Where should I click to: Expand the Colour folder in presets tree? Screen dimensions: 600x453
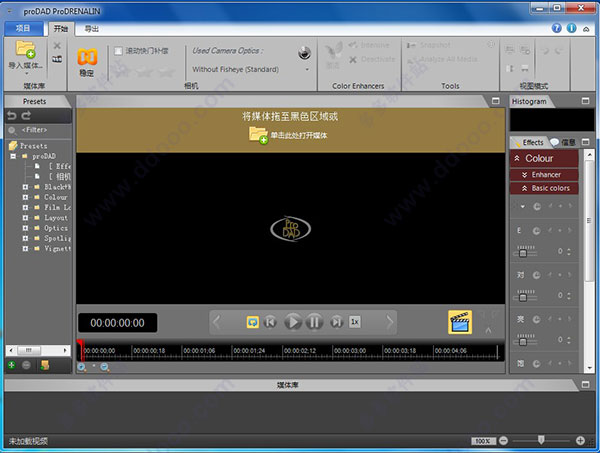(25, 197)
